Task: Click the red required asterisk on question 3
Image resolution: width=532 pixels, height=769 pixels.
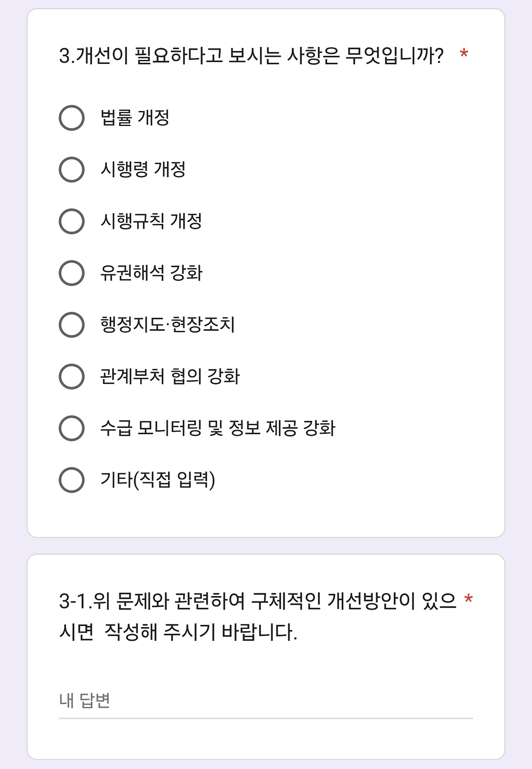Action: [464, 54]
